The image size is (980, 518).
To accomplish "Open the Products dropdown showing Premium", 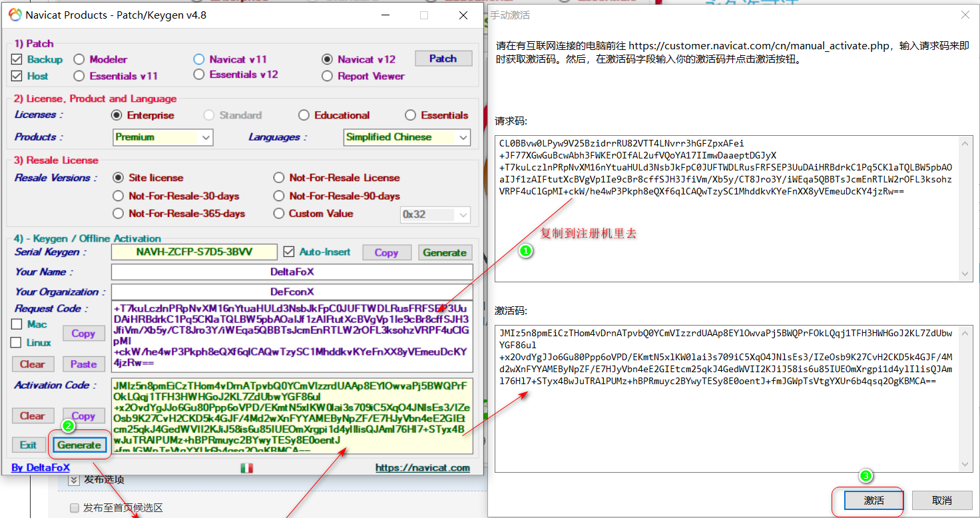I will pyautogui.click(x=162, y=137).
